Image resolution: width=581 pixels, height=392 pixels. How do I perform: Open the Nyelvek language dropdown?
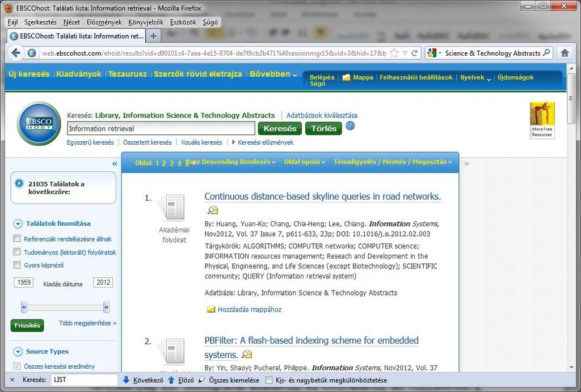475,78
